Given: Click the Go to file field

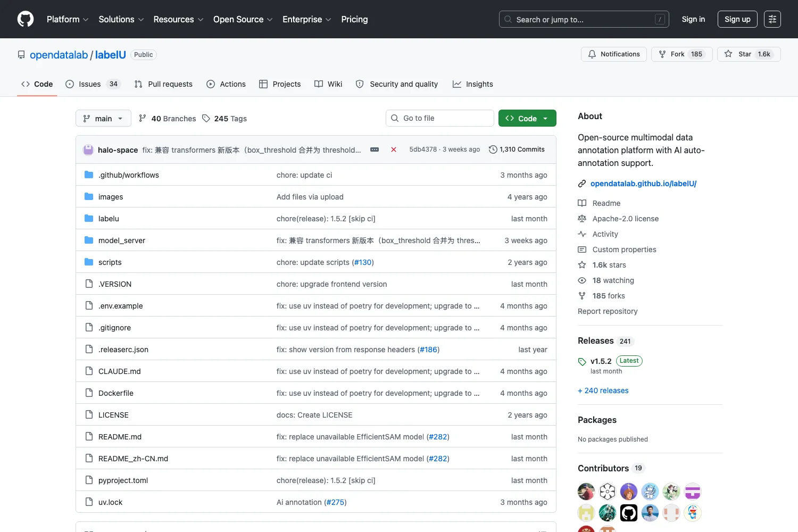Looking at the screenshot, I should [x=440, y=118].
